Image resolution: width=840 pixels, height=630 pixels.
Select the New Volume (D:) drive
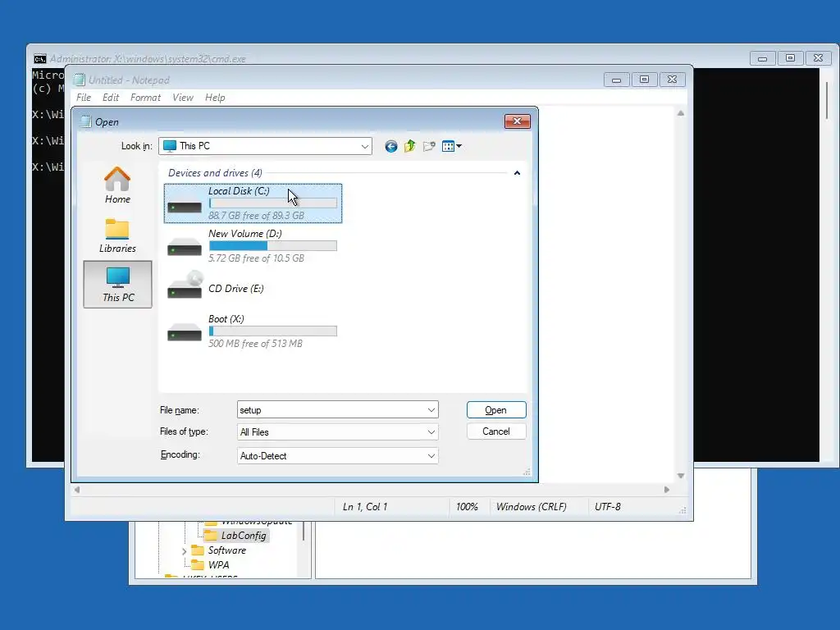coord(253,246)
